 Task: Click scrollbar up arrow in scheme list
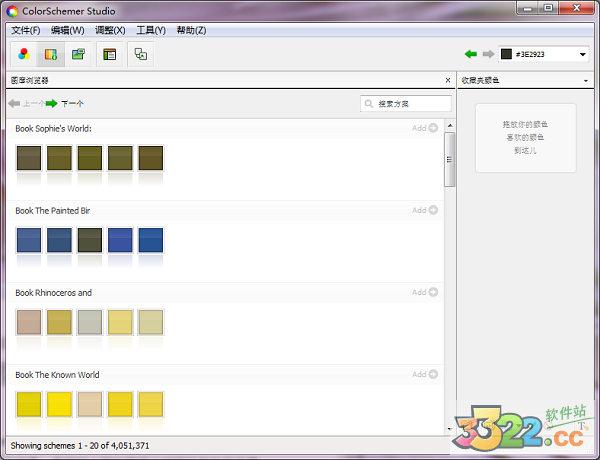click(x=450, y=126)
